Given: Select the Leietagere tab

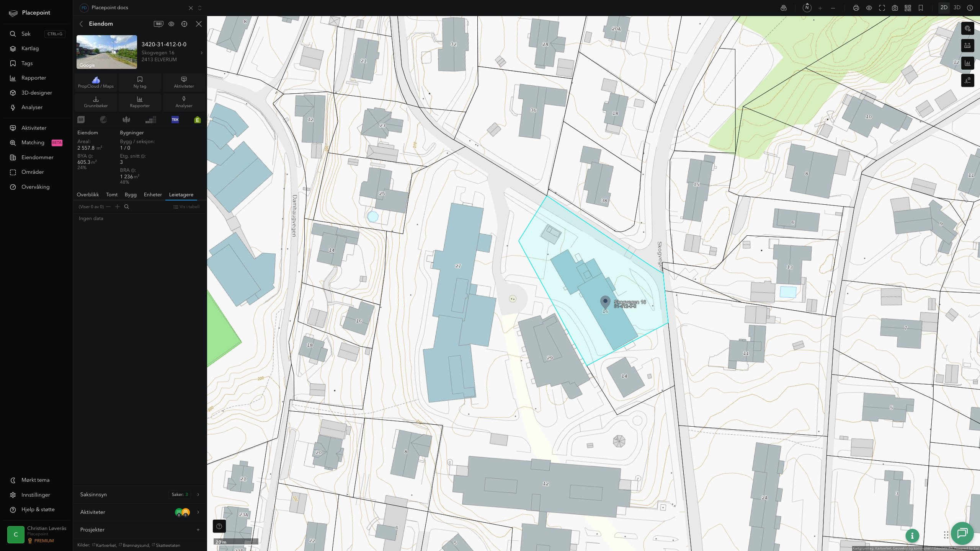Looking at the screenshot, I should click(x=181, y=195).
